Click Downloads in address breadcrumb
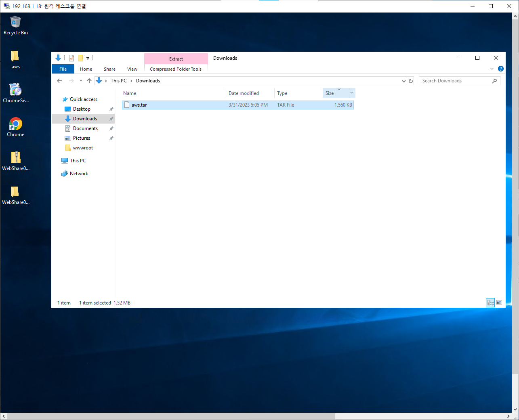Screen dimensions: 519x420 click(x=148, y=81)
